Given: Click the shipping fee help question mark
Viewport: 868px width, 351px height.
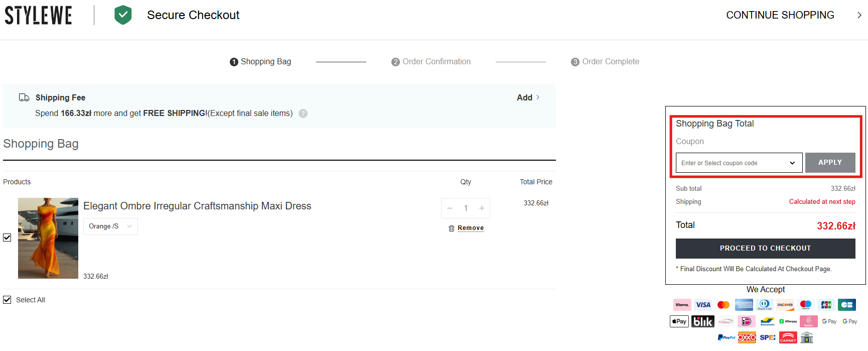Looking at the screenshot, I should tap(303, 113).
